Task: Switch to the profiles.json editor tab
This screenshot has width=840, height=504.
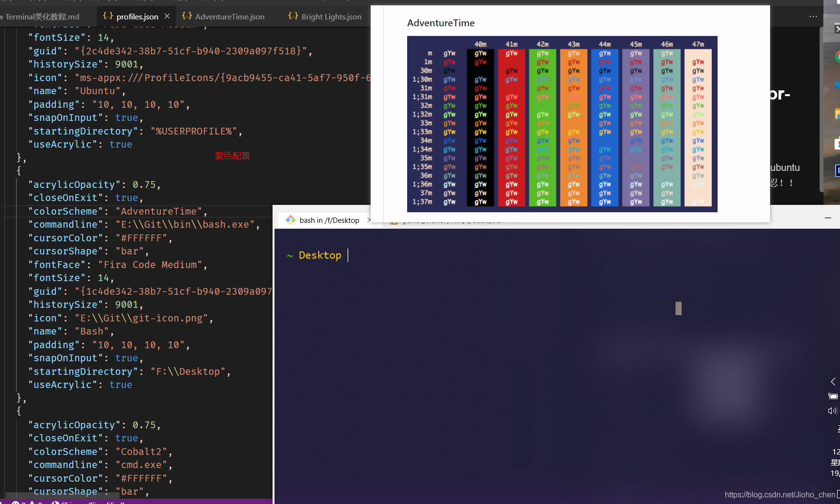Action: 136,17
